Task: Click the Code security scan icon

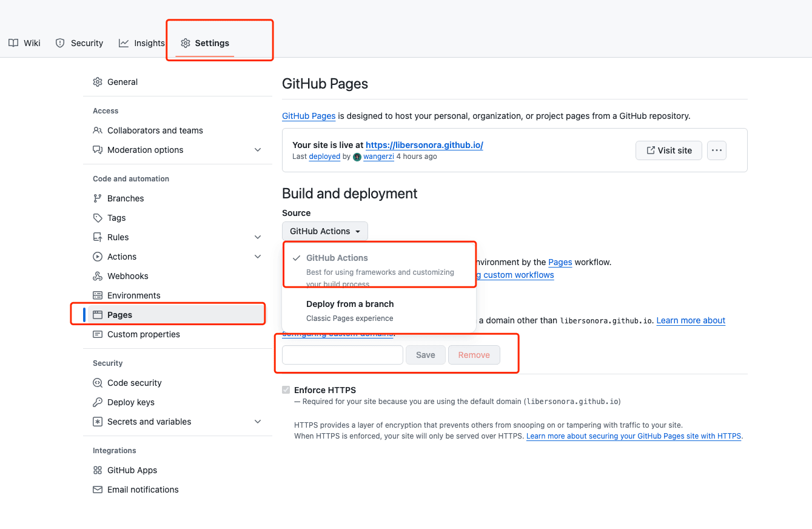Action: [98, 383]
